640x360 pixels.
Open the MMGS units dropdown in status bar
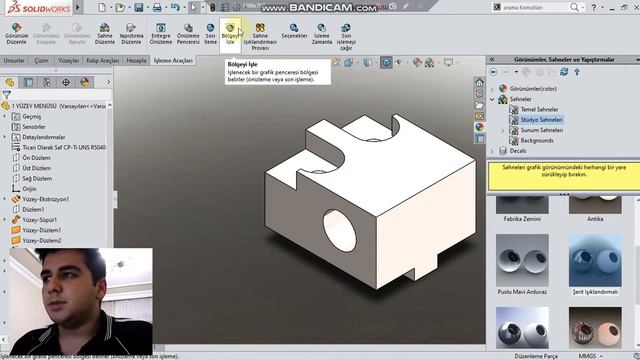[591, 356]
